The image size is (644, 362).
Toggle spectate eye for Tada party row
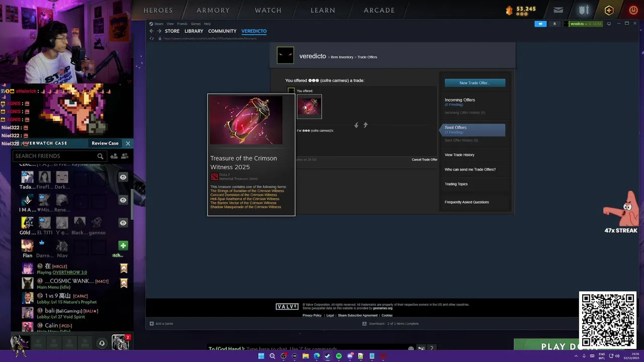click(123, 177)
